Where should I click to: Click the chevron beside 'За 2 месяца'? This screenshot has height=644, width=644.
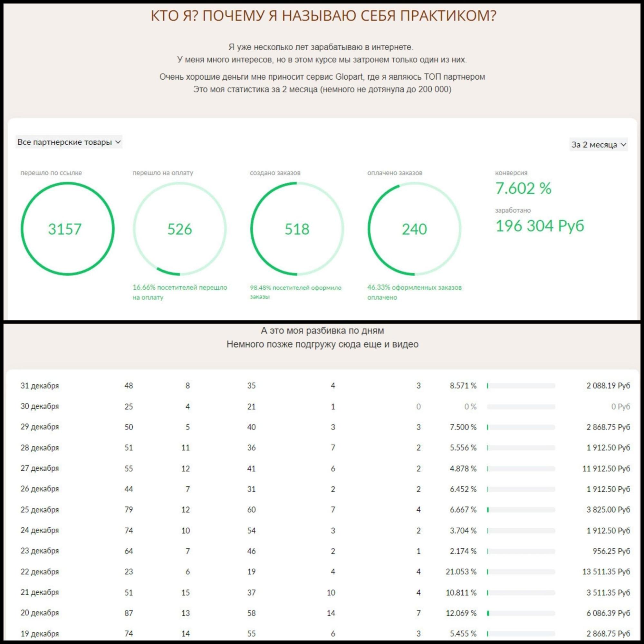tap(623, 145)
